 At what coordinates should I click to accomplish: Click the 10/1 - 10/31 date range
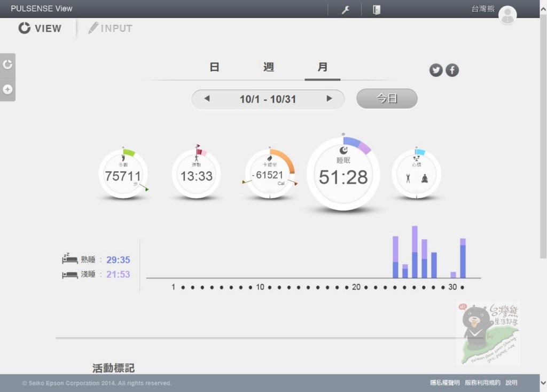268,99
